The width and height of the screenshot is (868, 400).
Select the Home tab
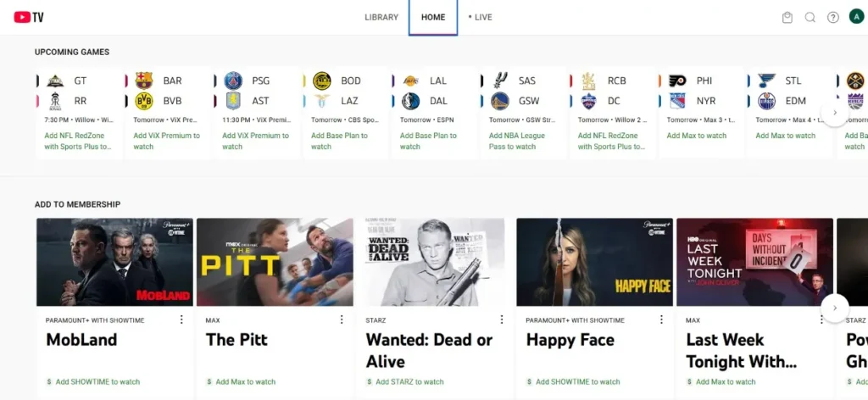coord(433,18)
